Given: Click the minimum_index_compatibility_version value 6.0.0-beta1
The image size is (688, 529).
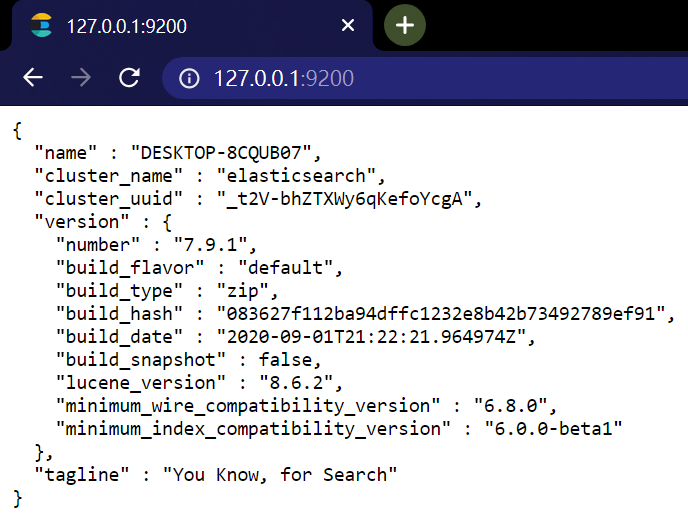Looking at the screenshot, I should [x=553, y=429].
